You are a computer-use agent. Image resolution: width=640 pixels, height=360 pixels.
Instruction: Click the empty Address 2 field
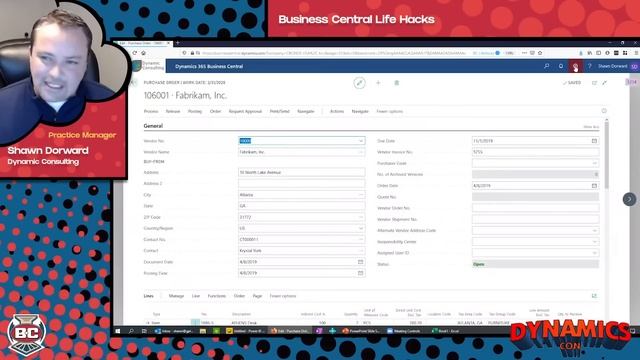[301, 184]
